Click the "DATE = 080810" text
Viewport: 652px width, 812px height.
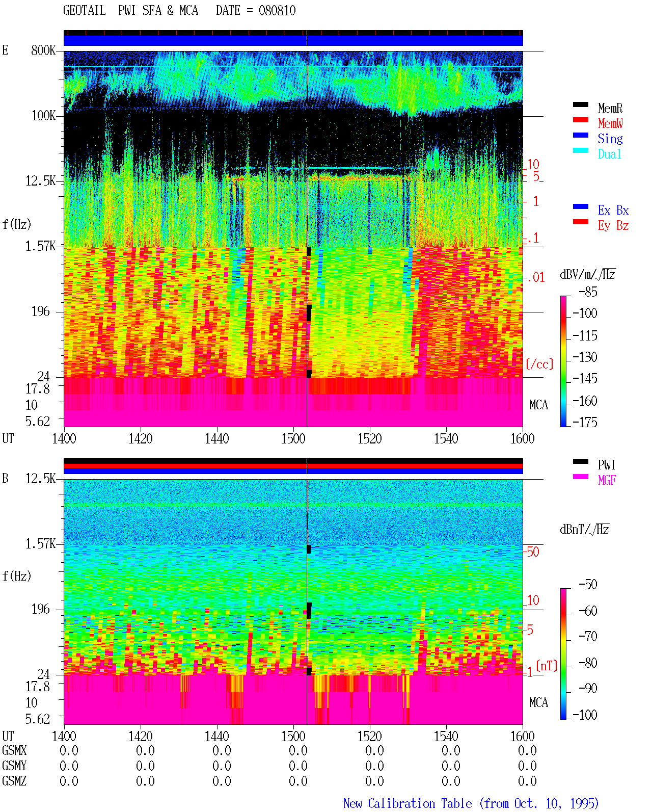coord(256,11)
